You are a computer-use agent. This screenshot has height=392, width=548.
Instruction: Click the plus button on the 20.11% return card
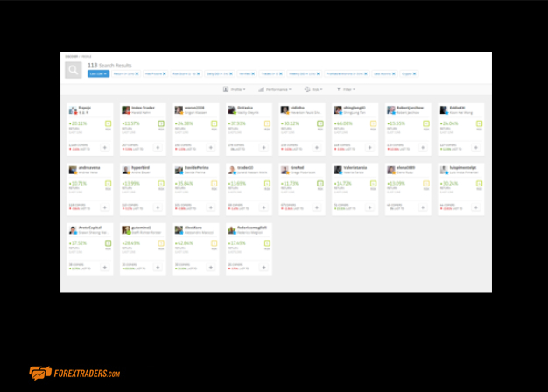point(104,147)
